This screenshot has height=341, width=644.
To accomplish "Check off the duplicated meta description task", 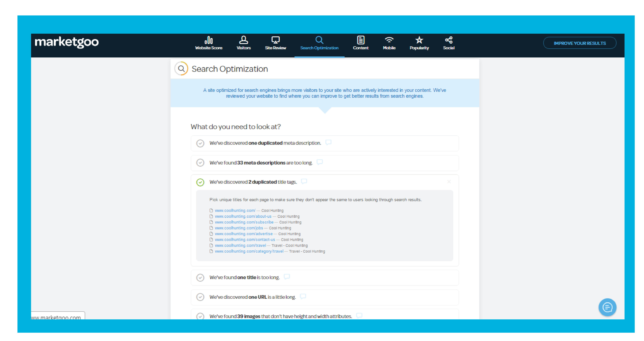I will tap(200, 143).
